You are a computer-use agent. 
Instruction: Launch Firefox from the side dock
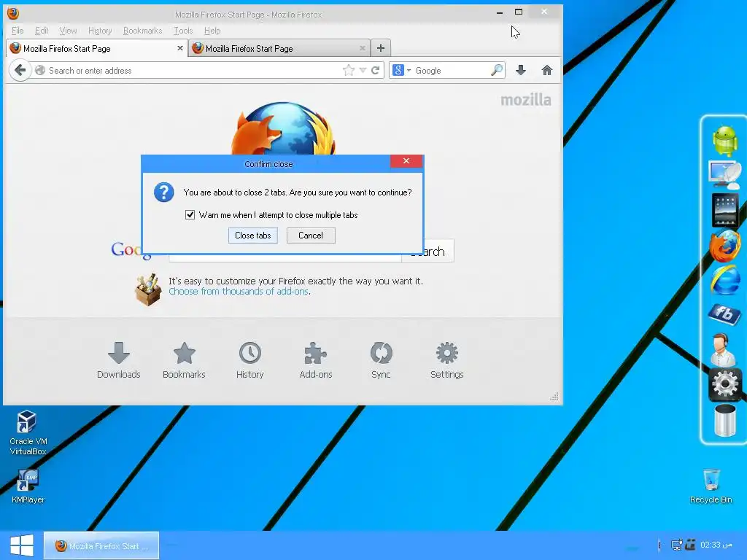click(x=724, y=246)
